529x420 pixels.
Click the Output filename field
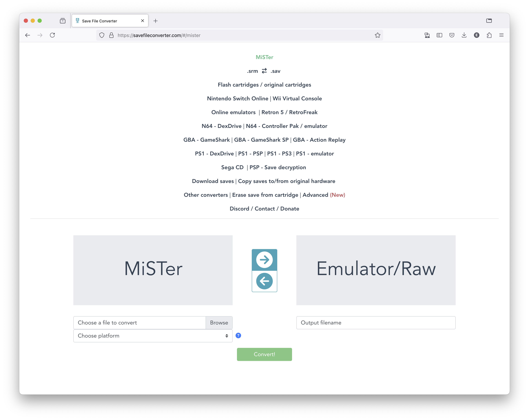(x=376, y=323)
